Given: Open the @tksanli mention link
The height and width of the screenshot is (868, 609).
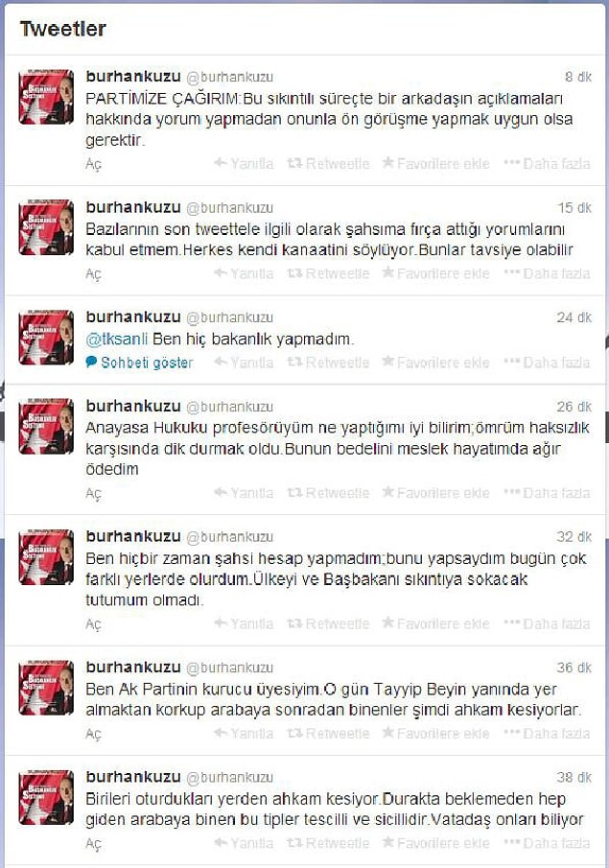Looking at the screenshot, I should tap(117, 339).
